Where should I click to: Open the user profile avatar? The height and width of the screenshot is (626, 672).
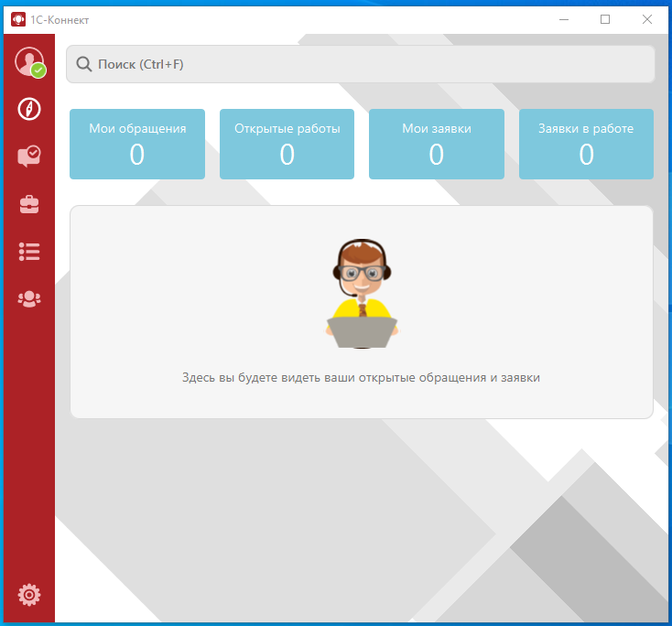[x=27, y=60]
